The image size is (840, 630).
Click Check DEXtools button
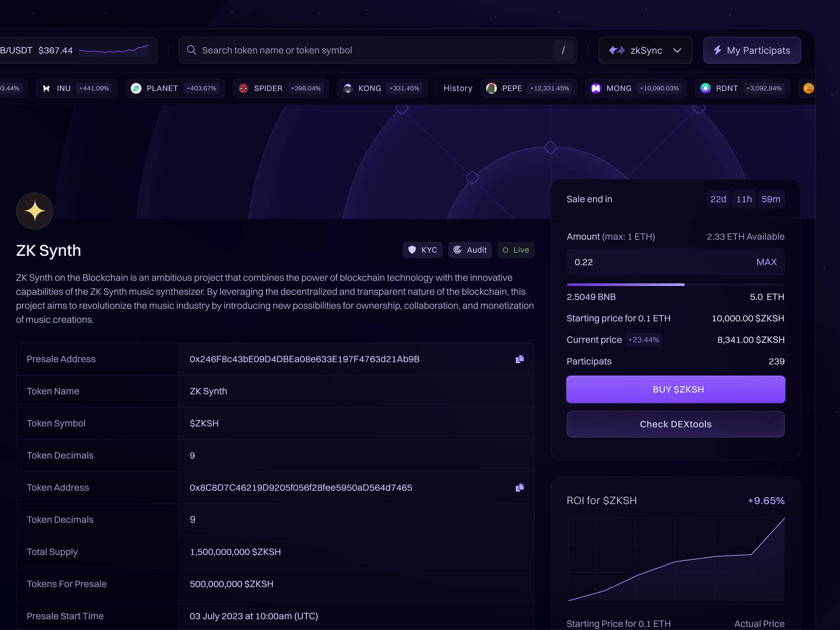click(x=675, y=424)
